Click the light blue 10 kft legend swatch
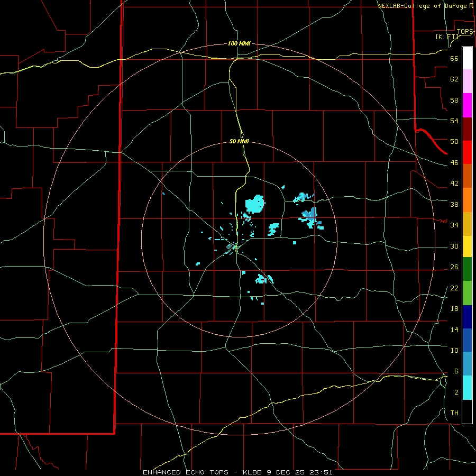 [x=467, y=364]
